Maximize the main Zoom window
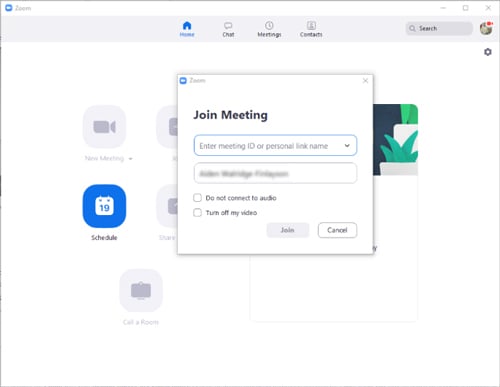The width and height of the screenshot is (500, 387). (x=466, y=8)
